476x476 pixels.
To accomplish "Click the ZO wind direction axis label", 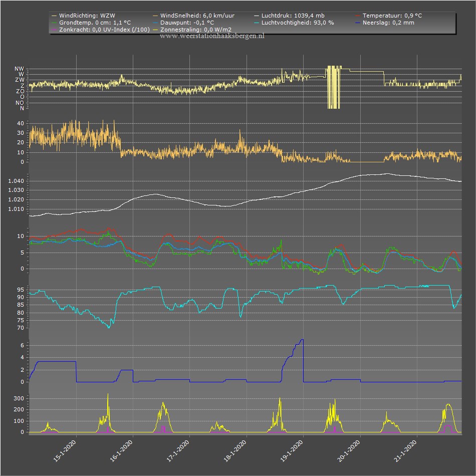I will 20,91.
